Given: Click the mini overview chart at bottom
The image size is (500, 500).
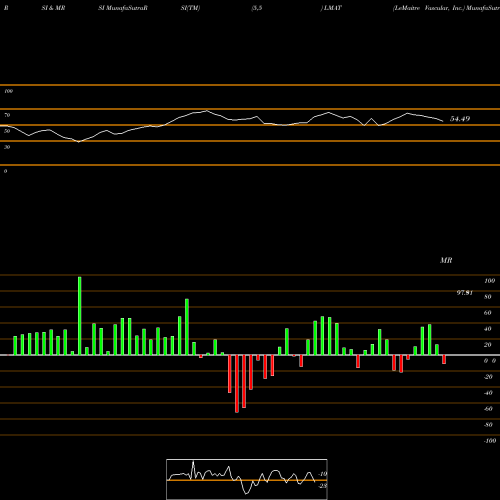Looking at the screenshot, I should coord(247,479).
